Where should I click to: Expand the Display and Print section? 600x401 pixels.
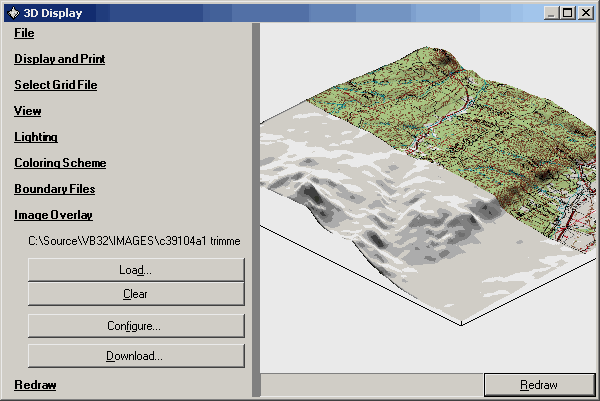[x=60, y=59]
